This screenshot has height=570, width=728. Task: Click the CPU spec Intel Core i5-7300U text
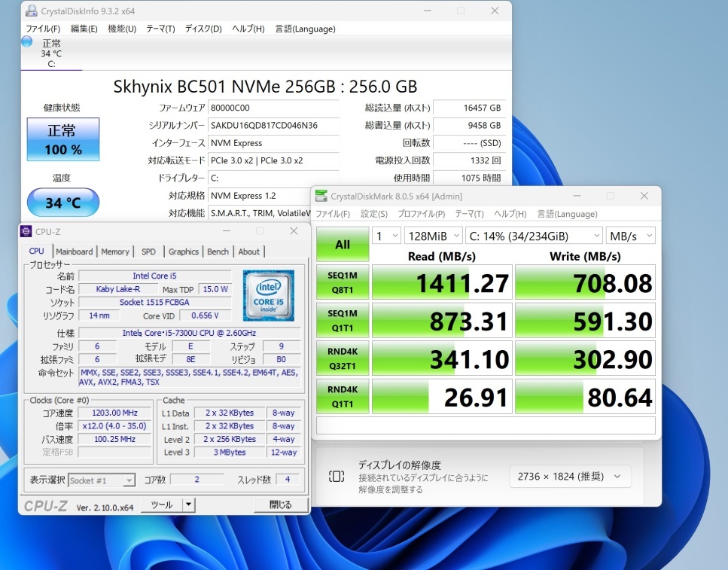click(x=190, y=333)
